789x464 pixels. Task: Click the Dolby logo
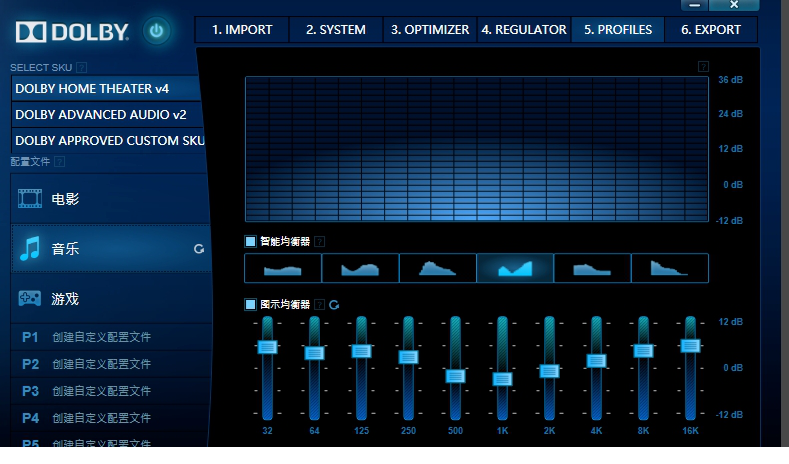coord(72,32)
